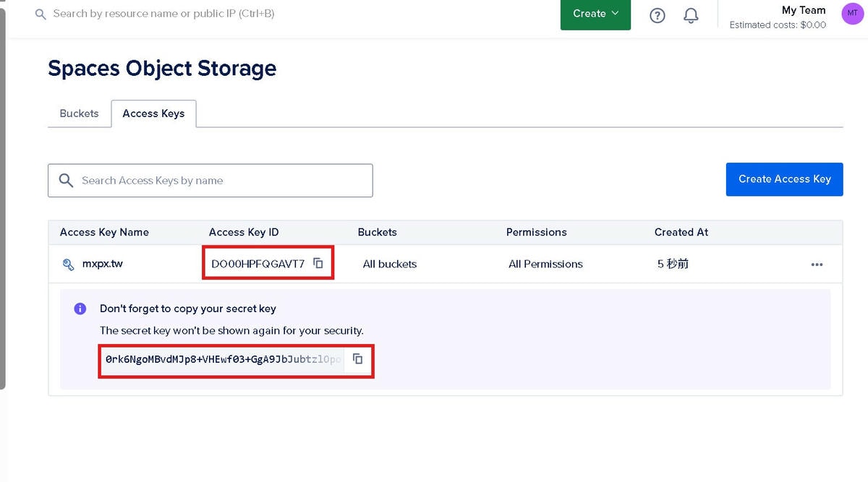This screenshot has width=868, height=482.
Task: Click the MT team avatar
Action: point(852,13)
